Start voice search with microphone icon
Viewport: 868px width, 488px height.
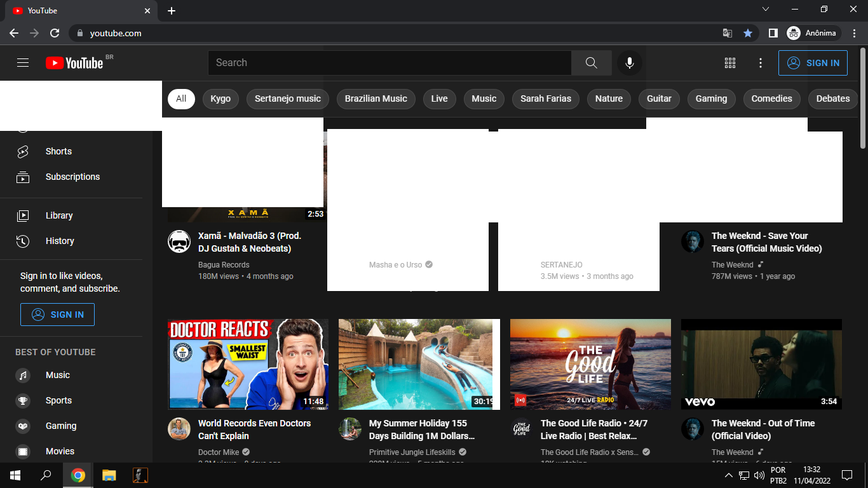630,63
